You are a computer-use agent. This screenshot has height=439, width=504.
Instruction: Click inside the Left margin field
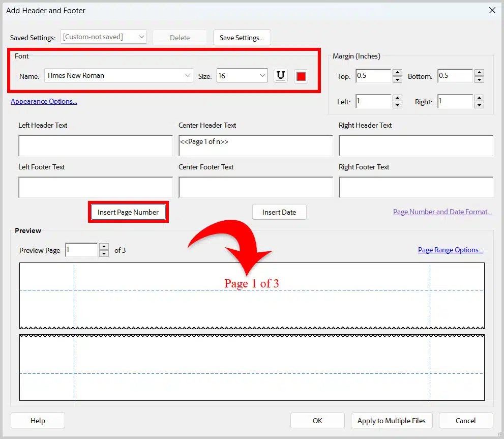tap(374, 101)
